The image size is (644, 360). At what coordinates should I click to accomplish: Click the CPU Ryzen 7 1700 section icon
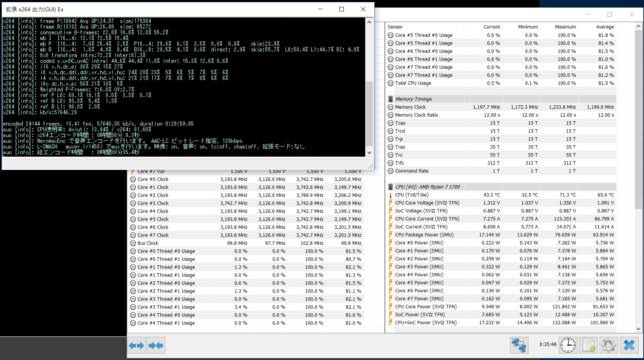pos(390,187)
